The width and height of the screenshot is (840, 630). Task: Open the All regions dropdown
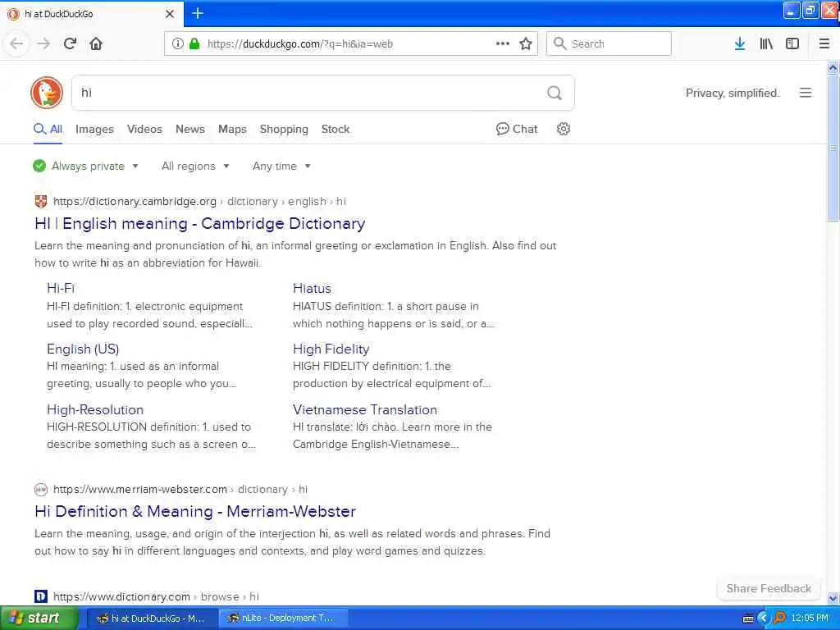(x=195, y=166)
